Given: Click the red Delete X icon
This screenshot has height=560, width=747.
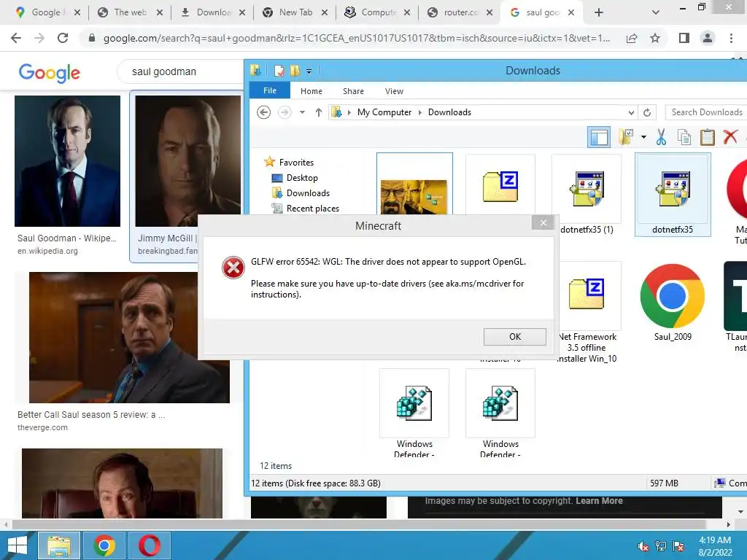Looking at the screenshot, I should 729,137.
